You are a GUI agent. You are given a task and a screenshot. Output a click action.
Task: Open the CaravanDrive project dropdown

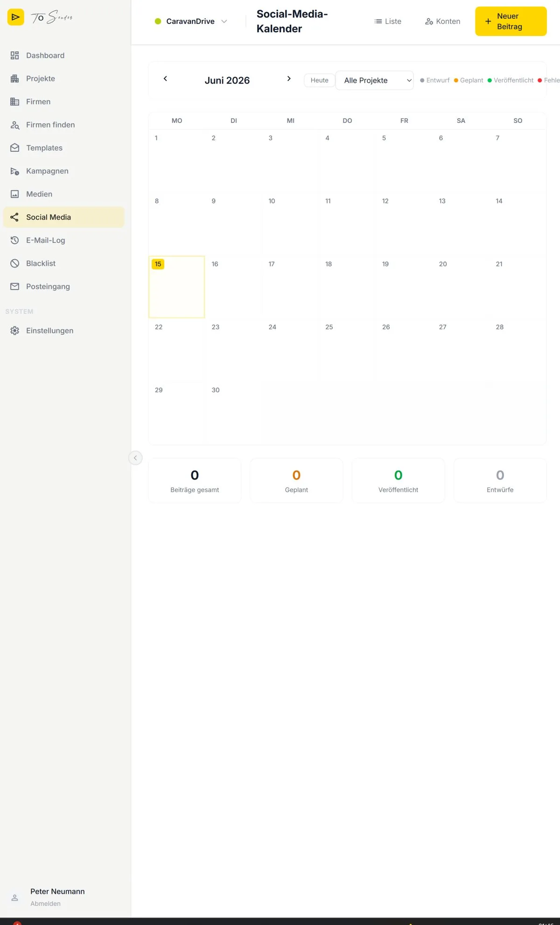(191, 21)
